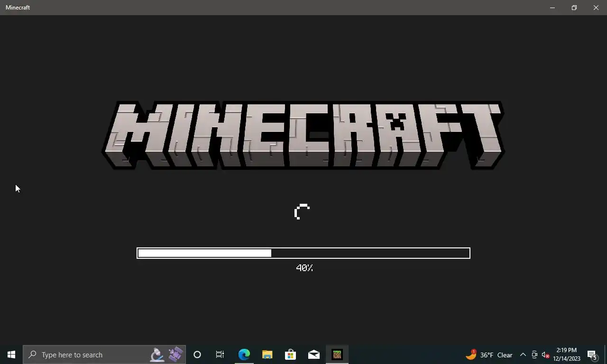Close the Minecraft window

click(596, 8)
